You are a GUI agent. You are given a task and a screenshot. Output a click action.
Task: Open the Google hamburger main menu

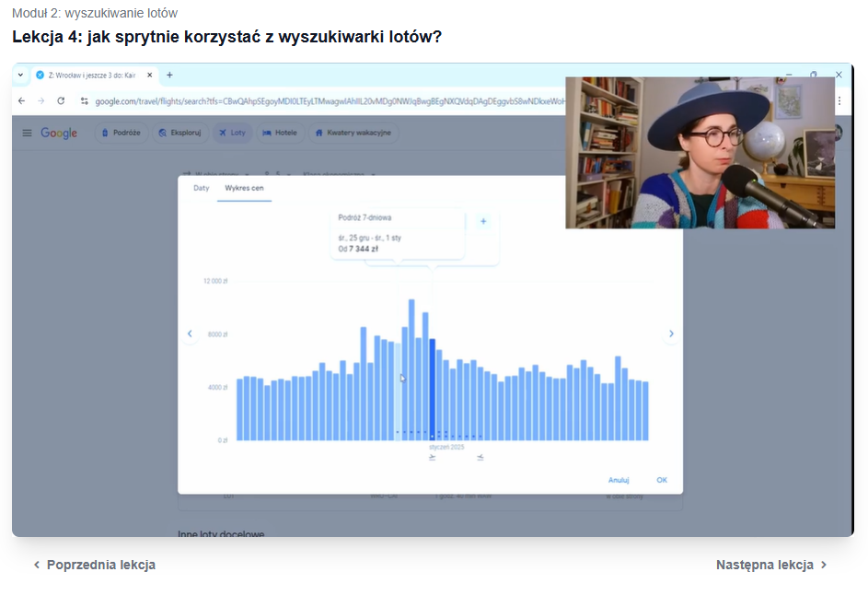[x=27, y=133]
